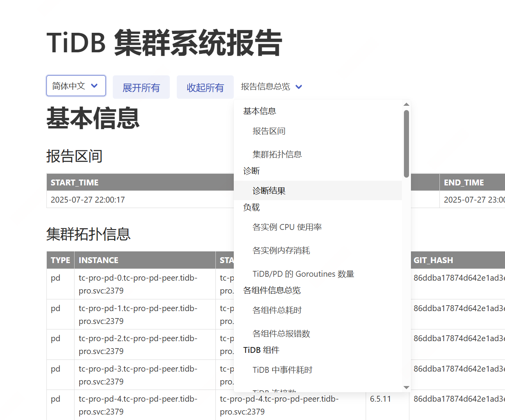Collapse the 报告信息总览 dropdown menu
The height and width of the screenshot is (420, 505).
coord(265,87)
